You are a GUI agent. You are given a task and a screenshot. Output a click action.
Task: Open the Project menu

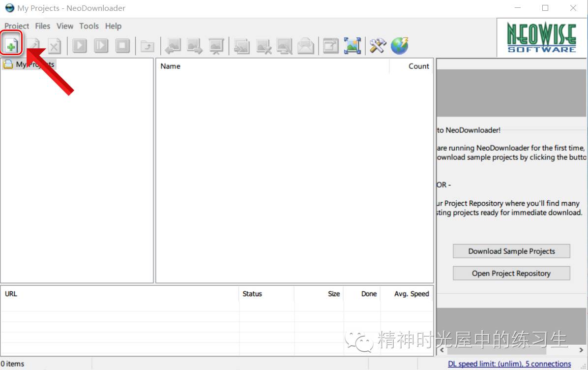click(x=17, y=26)
